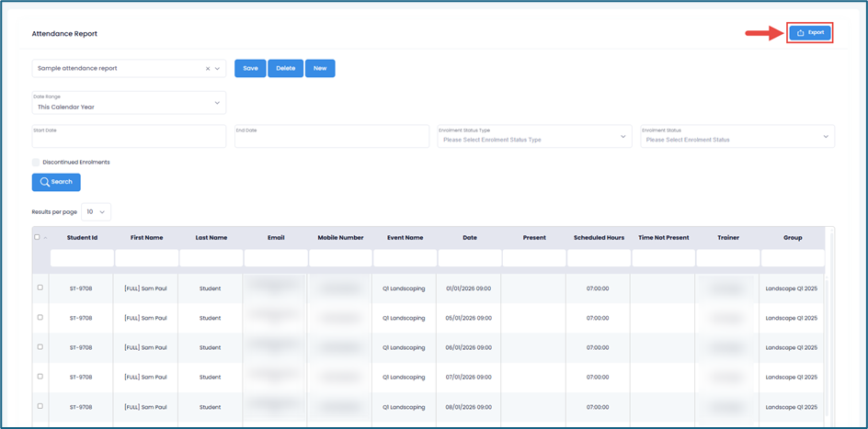This screenshot has height=429, width=868.
Task: Open the Date Range dropdown
Action: [x=129, y=103]
